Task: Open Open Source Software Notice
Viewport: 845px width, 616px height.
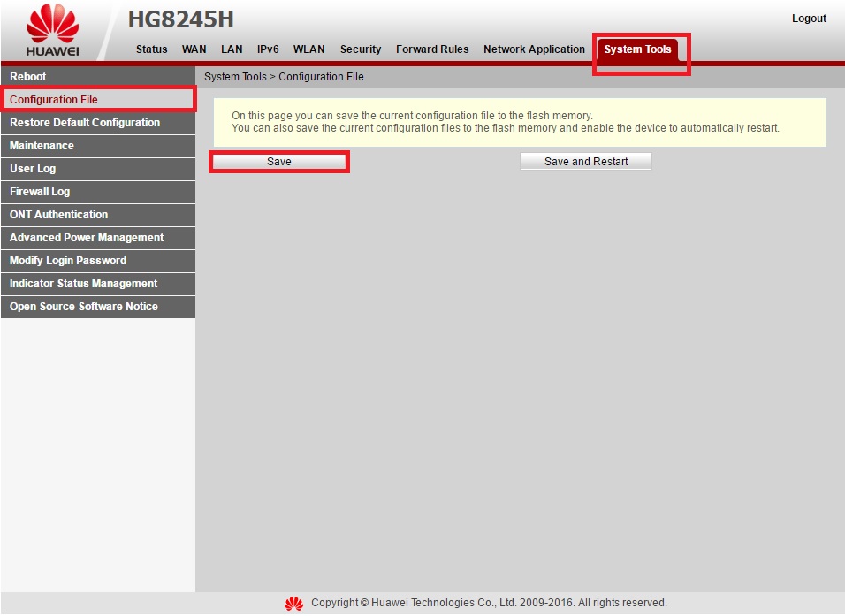Action: point(98,307)
